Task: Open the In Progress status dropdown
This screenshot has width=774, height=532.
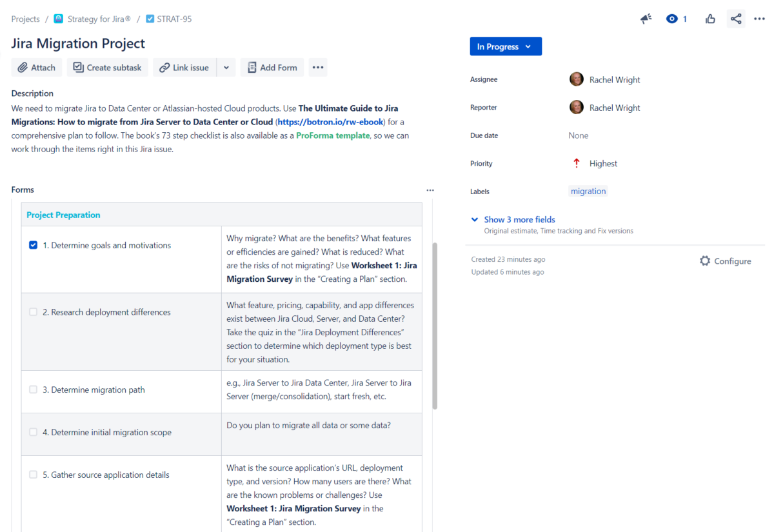Action: coord(506,46)
